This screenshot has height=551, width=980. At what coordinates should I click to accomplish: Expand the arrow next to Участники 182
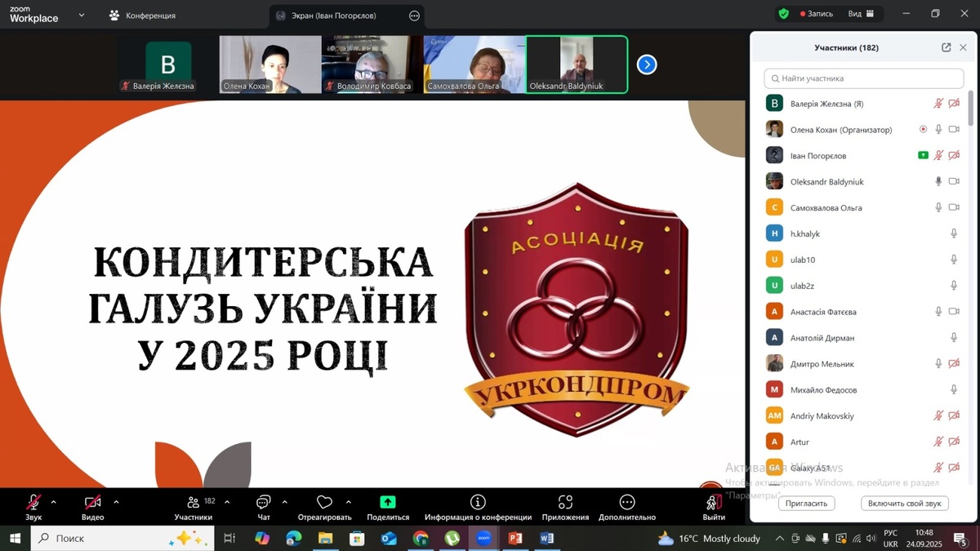pyautogui.click(x=227, y=502)
